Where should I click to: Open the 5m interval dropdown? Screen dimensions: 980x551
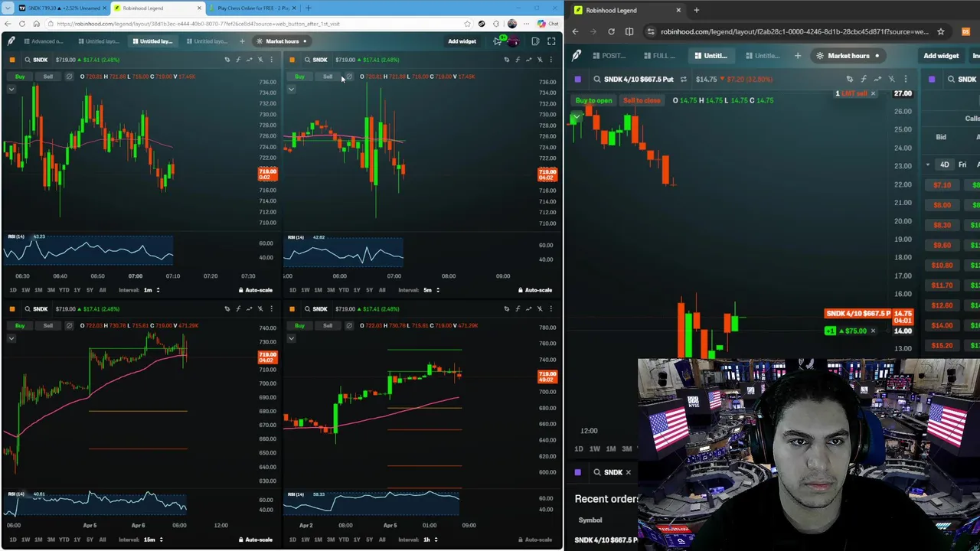click(x=431, y=290)
